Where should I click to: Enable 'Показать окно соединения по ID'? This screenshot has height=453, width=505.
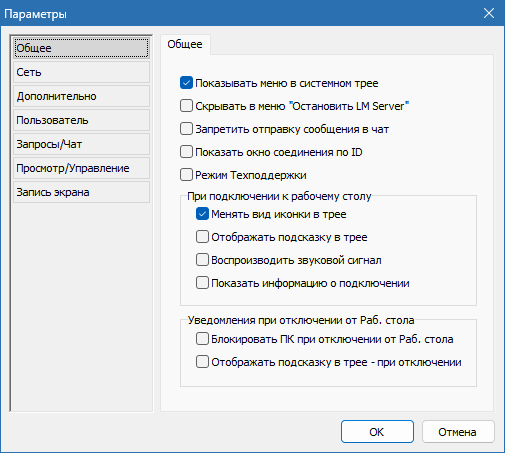(186, 152)
